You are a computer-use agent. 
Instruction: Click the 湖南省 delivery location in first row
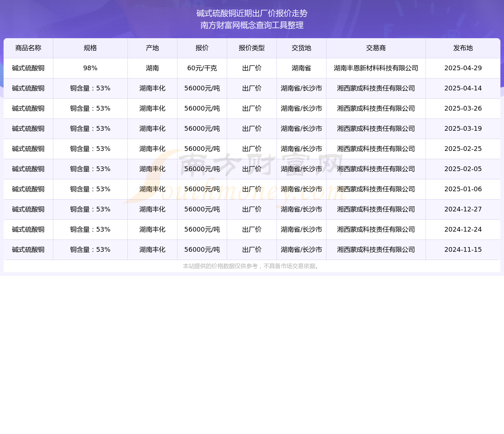301,68
